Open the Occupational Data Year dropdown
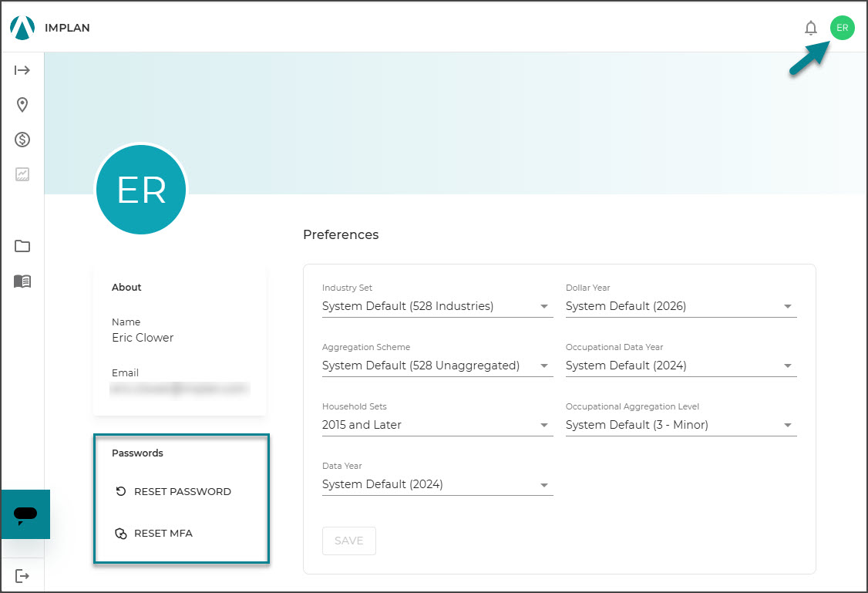The height and width of the screenshot is (593, 868). [681, 366]
